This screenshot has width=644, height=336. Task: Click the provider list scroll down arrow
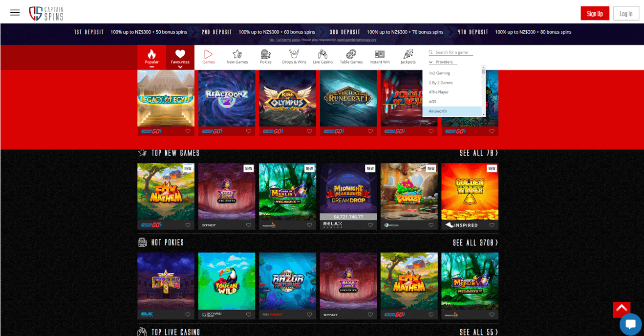click(484, 114)
